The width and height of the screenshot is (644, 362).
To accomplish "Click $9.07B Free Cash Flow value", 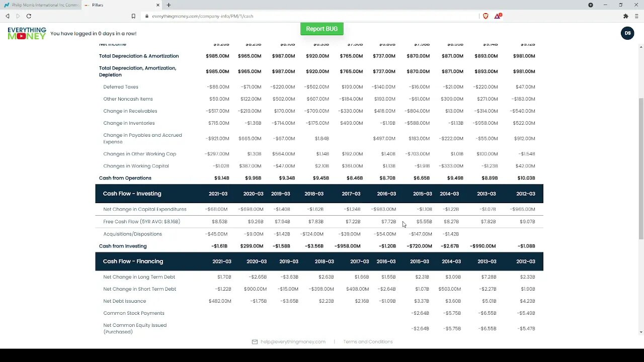I will coord(527,222).
